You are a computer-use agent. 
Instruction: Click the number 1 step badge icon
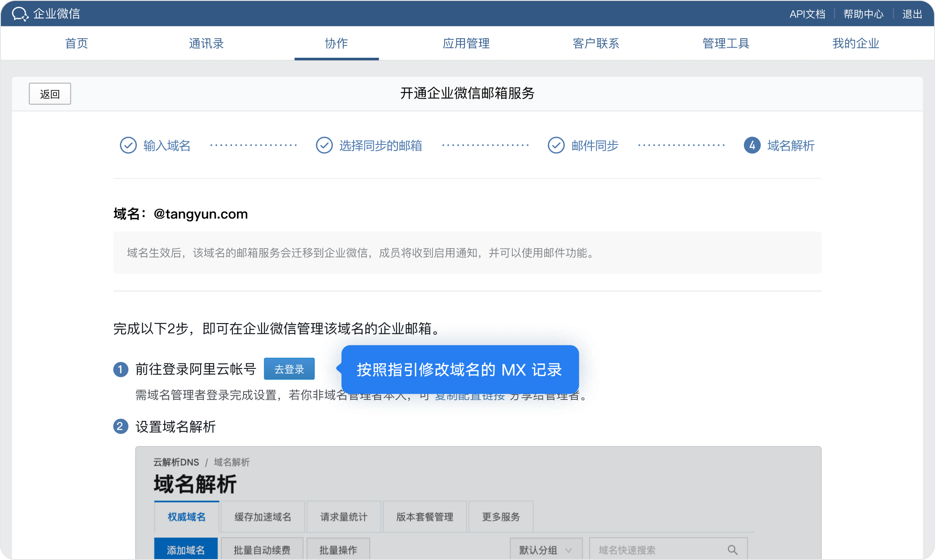(121, 369)
